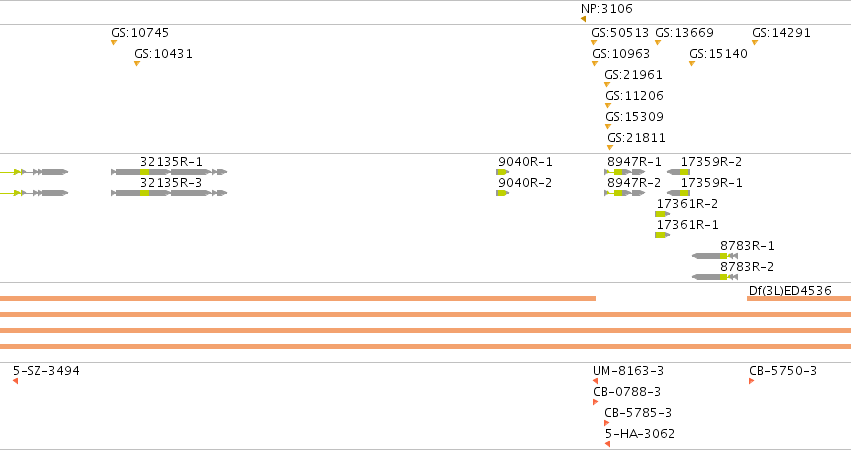
Task: Click the 8783R-2 gene glyph
Action: pos(715,277)
